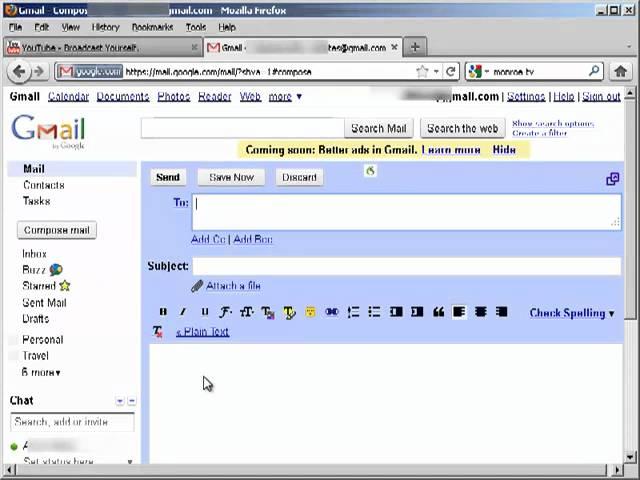Click the Buzz speech bubble icon
The width and height of the screenshot is (640, 480).
pyautogui.click(x=56, y=270)
